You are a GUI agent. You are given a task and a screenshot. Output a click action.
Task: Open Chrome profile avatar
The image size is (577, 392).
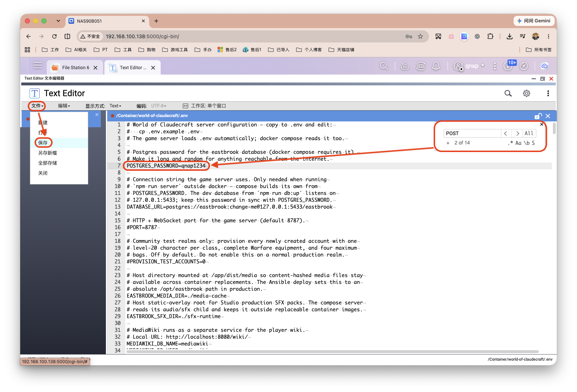pos(536,36)
